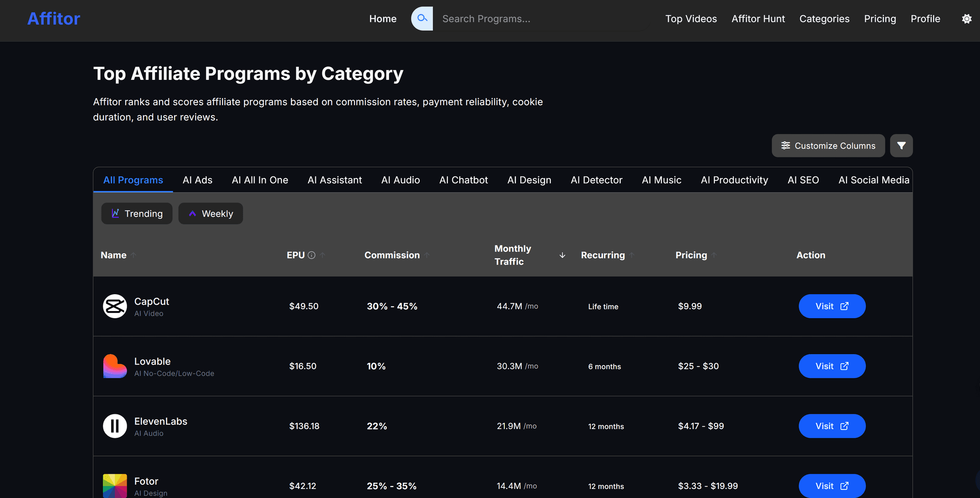
Task: Toggle the light/dark theme sun icon
Action: pos(967,19)
